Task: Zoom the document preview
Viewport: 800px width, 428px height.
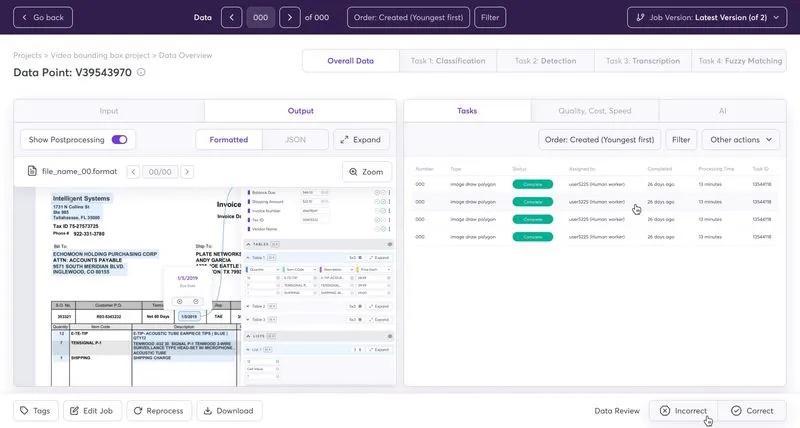Action: point(364,172)
